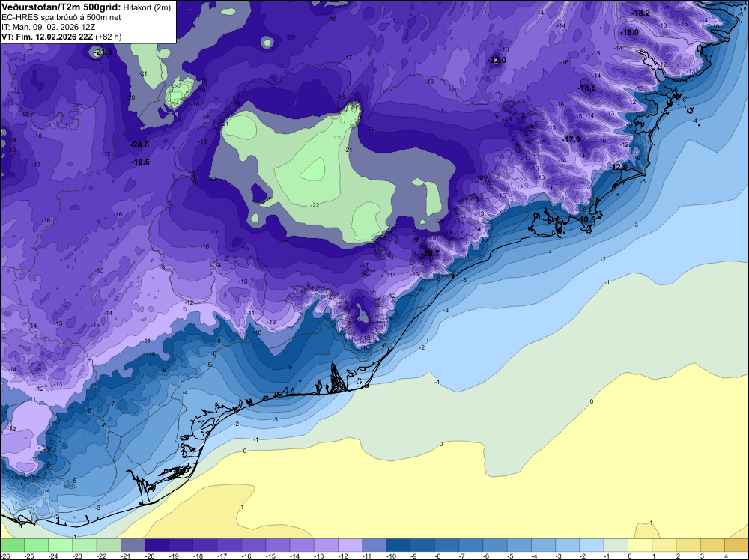Click the bold -20.6 station value
Image resolution: width=749 pixels, height=560 pixels.
(140, 144)
